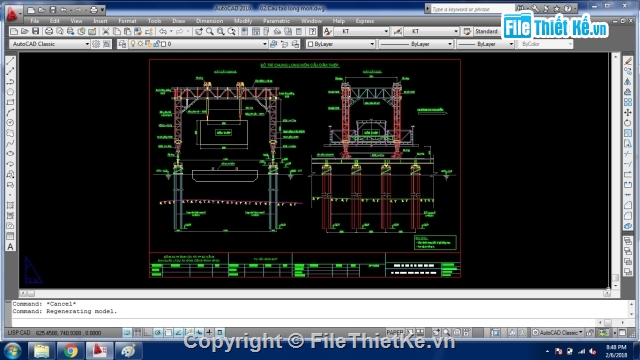This screenshot has width=640, height=360.
Task: Click the Undo arrow icon
Action: (163, 31)
